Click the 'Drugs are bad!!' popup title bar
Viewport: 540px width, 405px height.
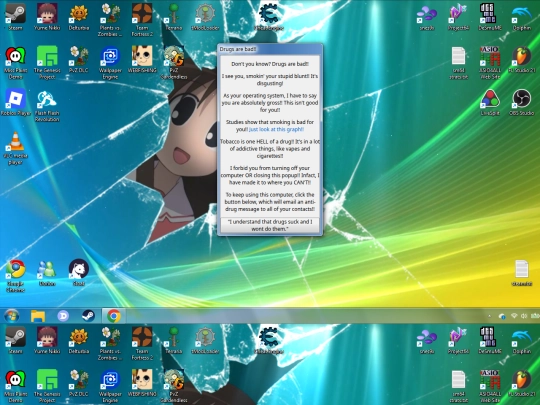coord(270,49)
